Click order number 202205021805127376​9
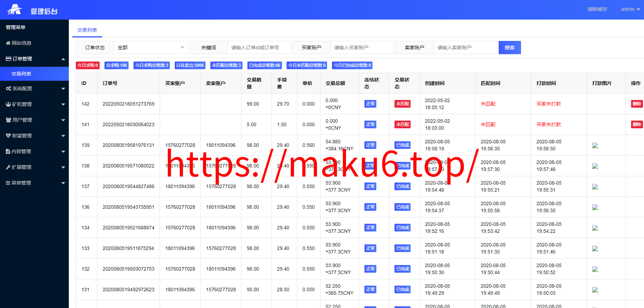Image resolution: width=644 pixels, height=308 pixels. point(128,104)
